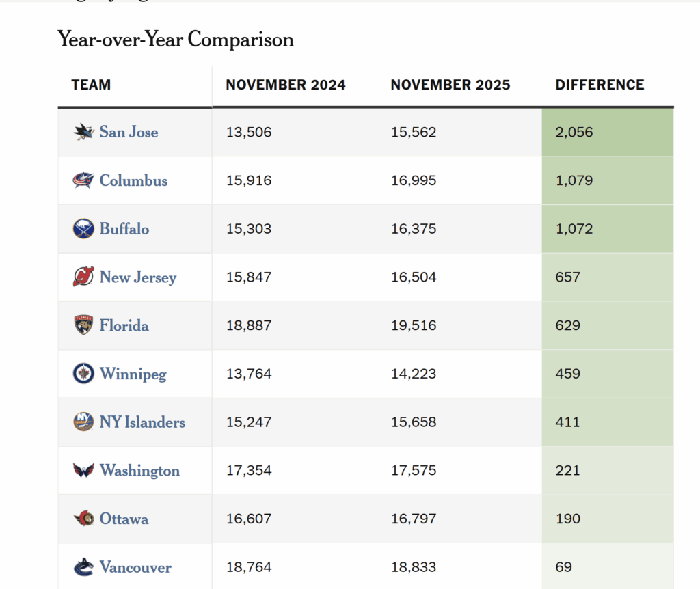This screenshot has height=589, width=700.
Task: Sort by the NOVEMBER 2024 column header
Action: [286, 85]
